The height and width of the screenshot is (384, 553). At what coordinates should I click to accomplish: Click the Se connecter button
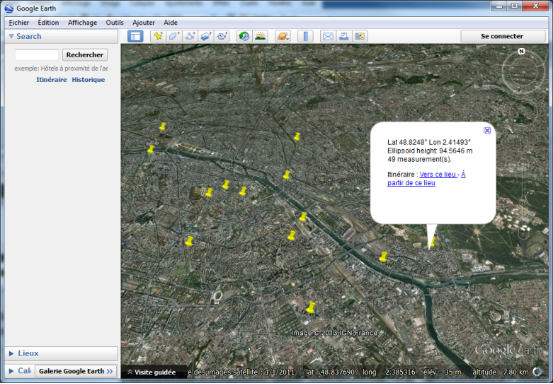(502, 36)
